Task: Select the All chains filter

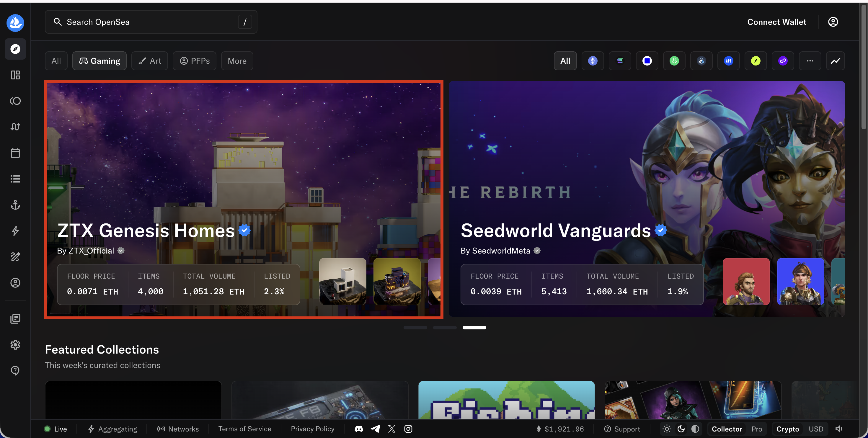Action: [x=565, y=61]
